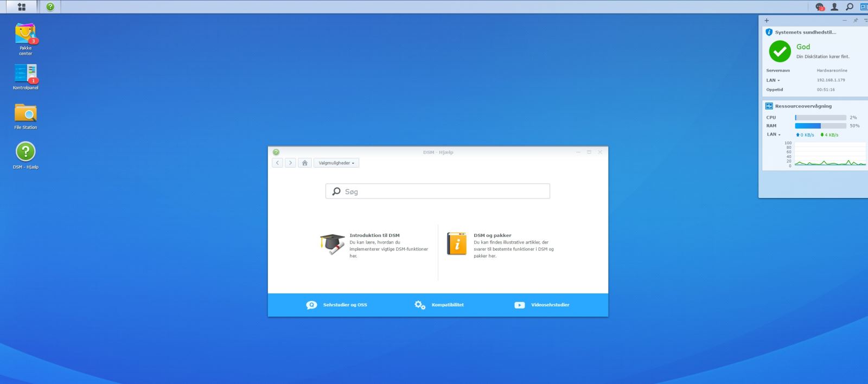
Task: Go to the help home page
Action: 305,163
